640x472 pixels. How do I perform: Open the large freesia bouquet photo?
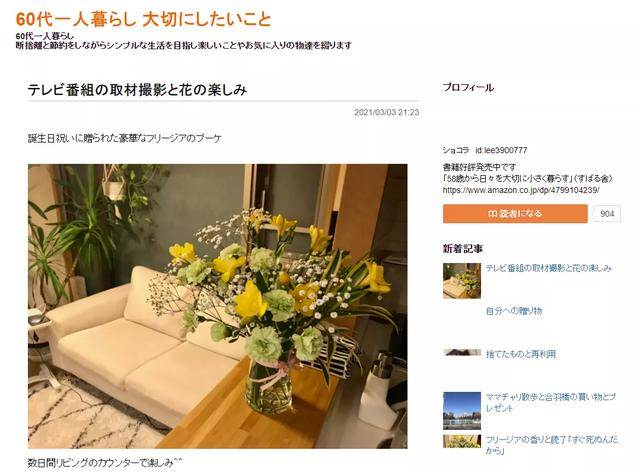coord(218,306)
